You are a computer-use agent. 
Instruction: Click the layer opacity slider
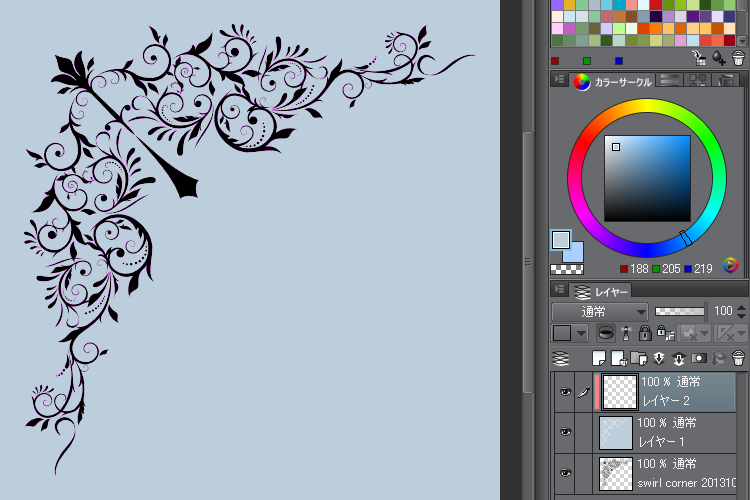680,312
